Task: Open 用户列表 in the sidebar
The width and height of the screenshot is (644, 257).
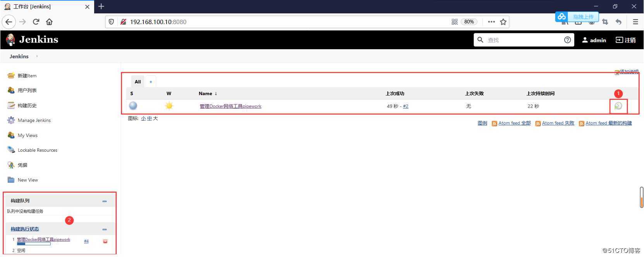Action: [x=27, y=90]
